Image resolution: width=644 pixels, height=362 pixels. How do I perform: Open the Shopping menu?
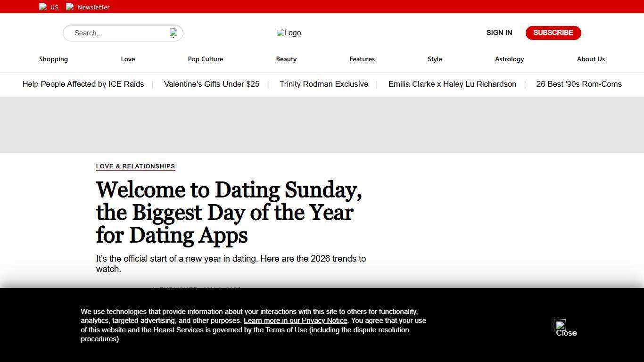tap(53, 59)
